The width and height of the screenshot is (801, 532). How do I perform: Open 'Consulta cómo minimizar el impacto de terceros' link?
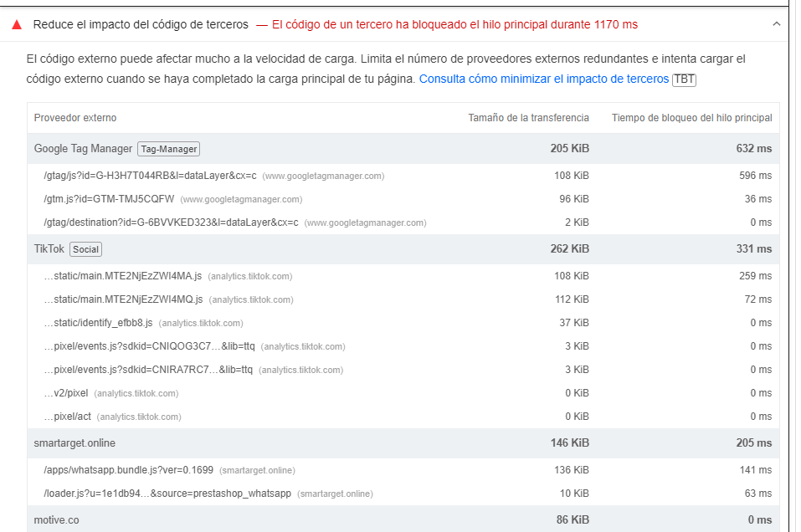click(x=543, y=79)
